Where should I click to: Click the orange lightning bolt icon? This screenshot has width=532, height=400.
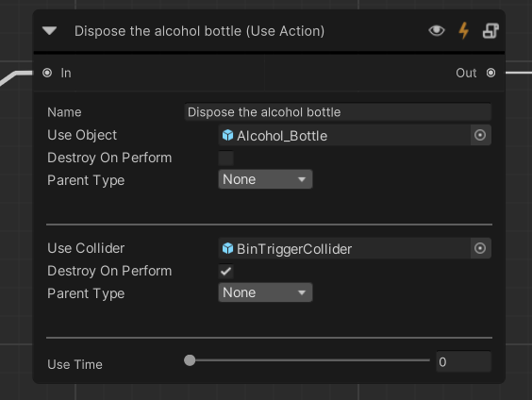[x=464, y=30]
